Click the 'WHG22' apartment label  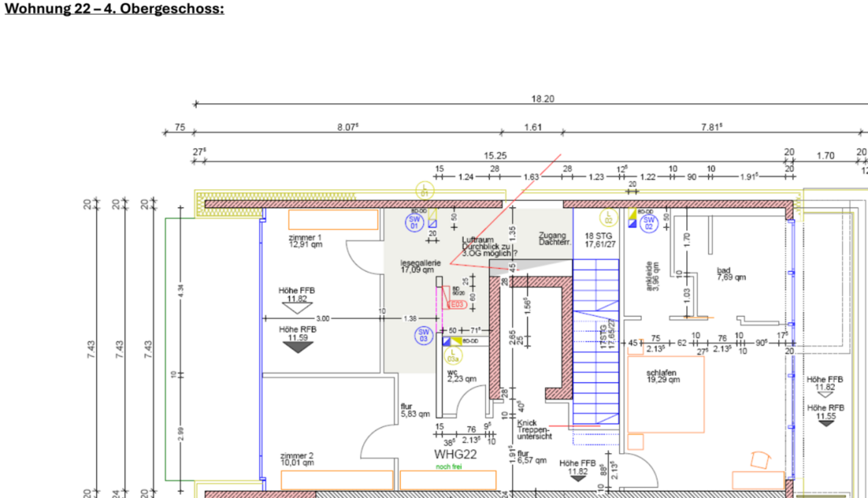(x=455, y=454)
